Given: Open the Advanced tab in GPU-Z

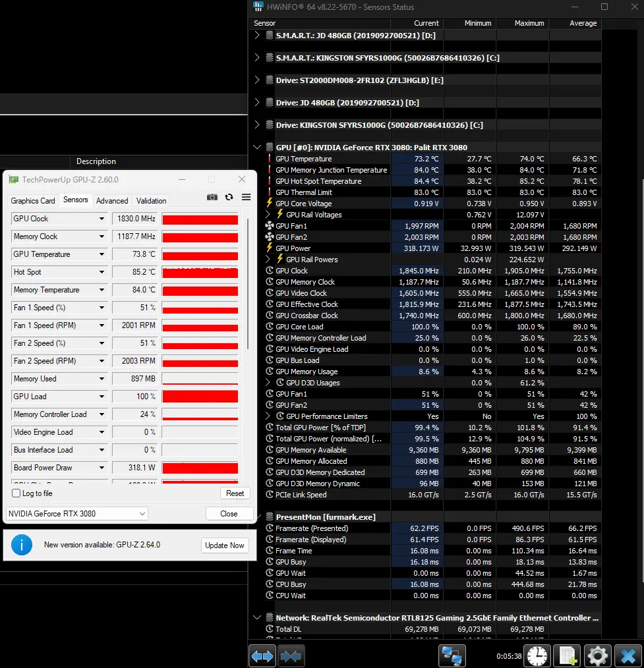Looking at the screenshot, I should [112, 201].
